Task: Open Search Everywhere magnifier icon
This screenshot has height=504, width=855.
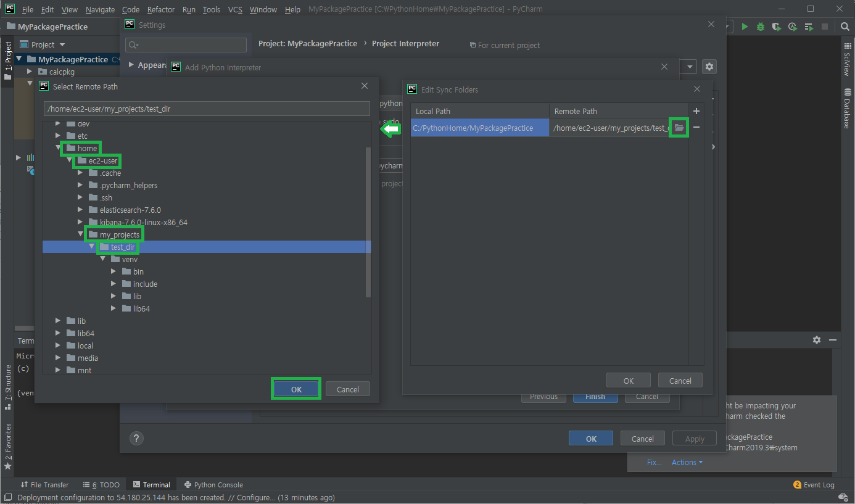Action: point(845,27)
